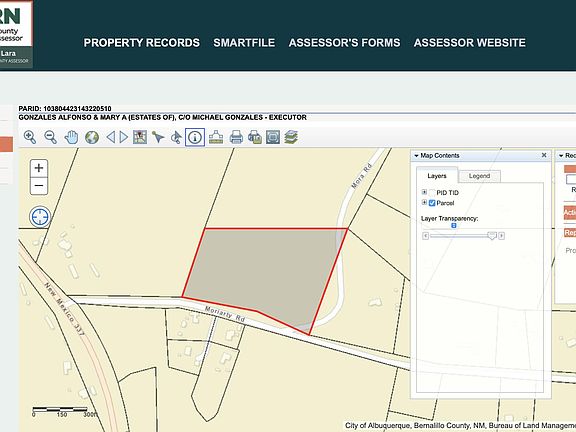Click the map pin locate icon
Viewport: 576px width, 432px height.
click(x=140, y=137)
